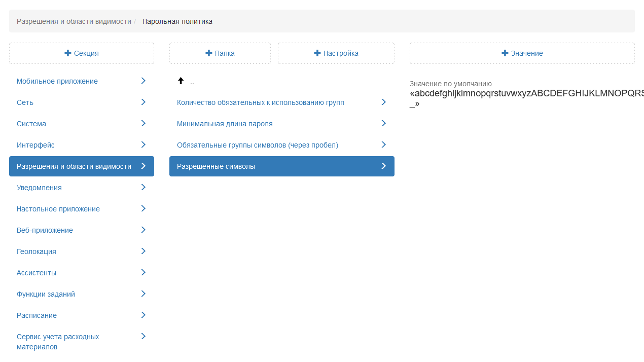Viewport: 644px width, 362px height.
Task: Click the plus icon beside Секция
Action: pyautogui.click(x=68, y=53)
